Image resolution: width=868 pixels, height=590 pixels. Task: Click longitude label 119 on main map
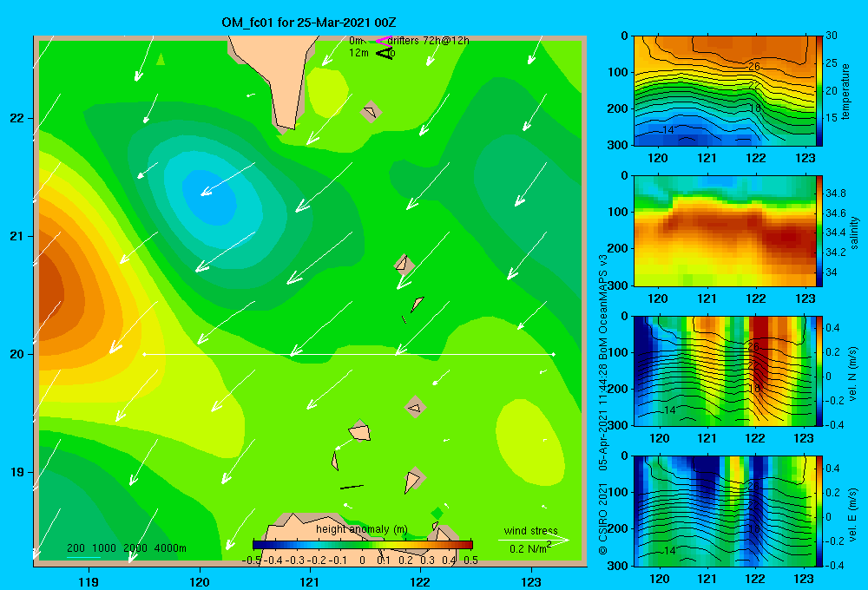click(x=89, y=581)
